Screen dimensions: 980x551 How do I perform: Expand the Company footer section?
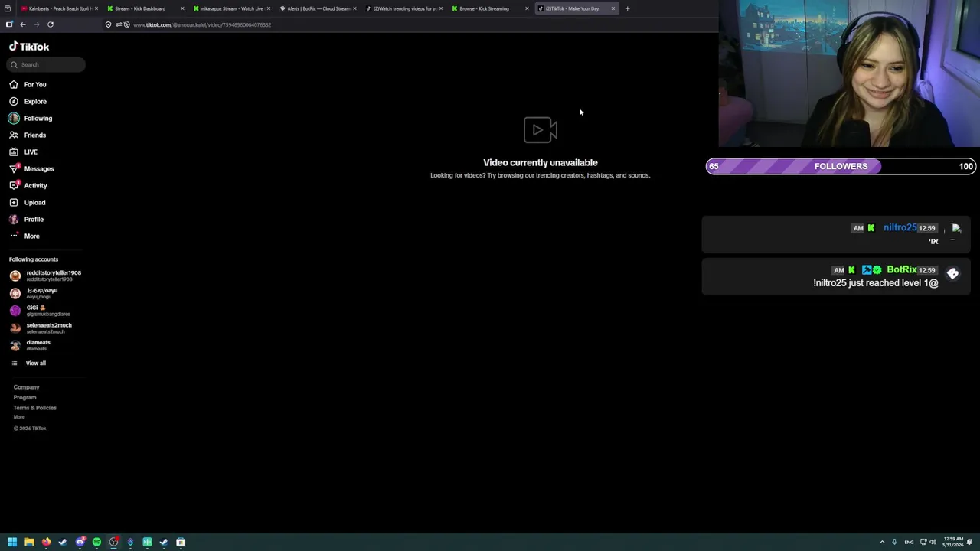(x=26, y=387)
